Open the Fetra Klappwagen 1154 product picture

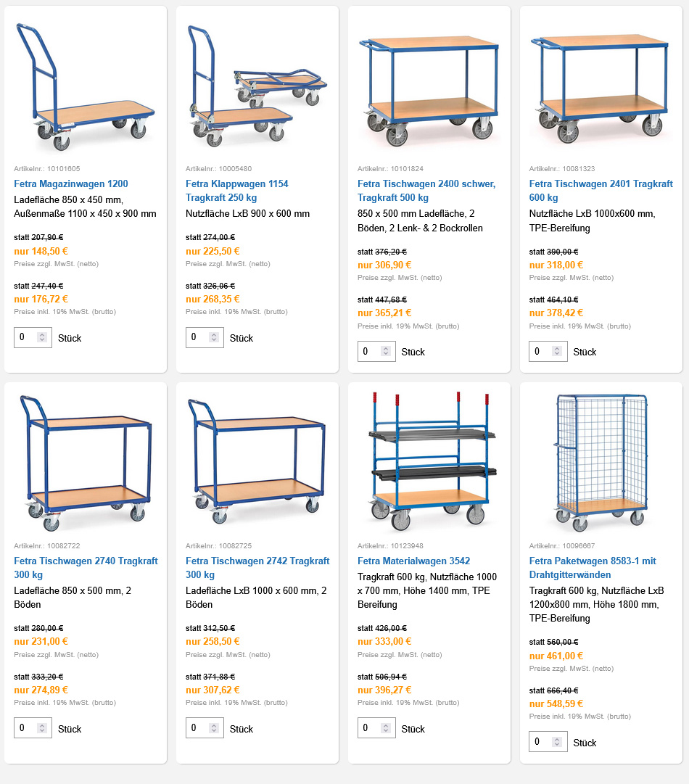point(257,87)
